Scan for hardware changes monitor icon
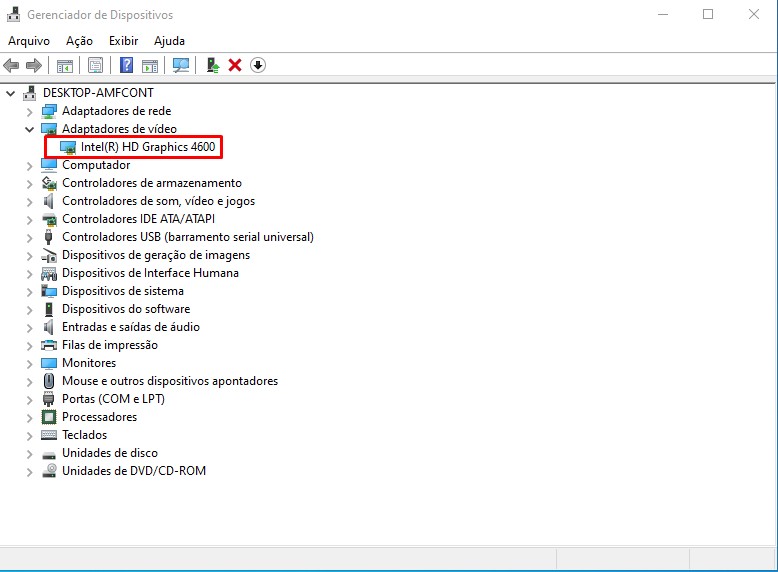 [x=181, y=65]
